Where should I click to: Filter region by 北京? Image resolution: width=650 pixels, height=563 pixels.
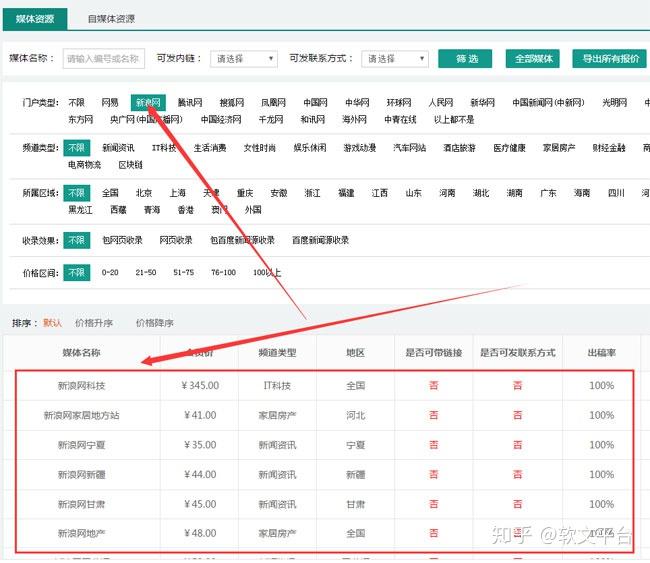pyautogui.click(x=144, y=193)
